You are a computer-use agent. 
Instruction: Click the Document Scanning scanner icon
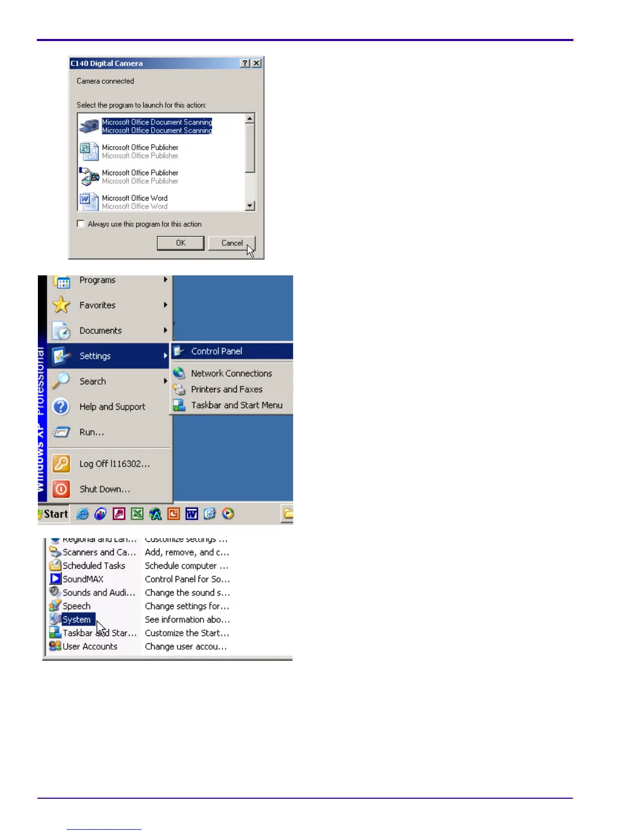click(89, 126)
